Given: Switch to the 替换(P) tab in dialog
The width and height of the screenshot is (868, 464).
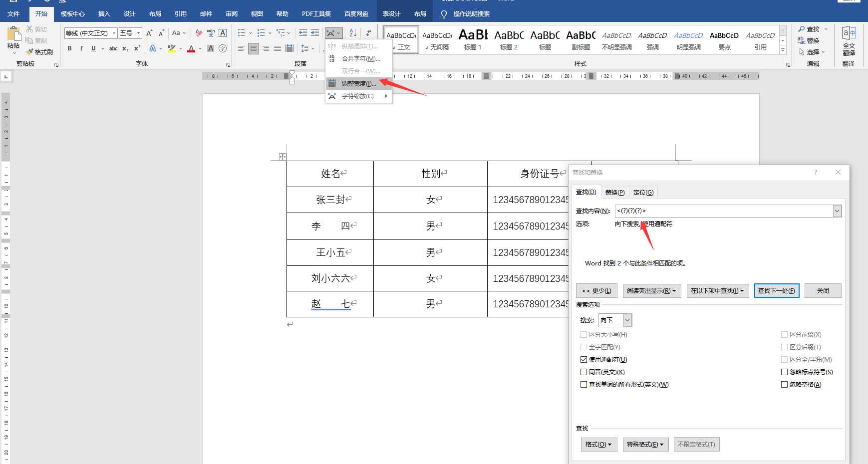Looking at the screenshot, I should point(615,192).
